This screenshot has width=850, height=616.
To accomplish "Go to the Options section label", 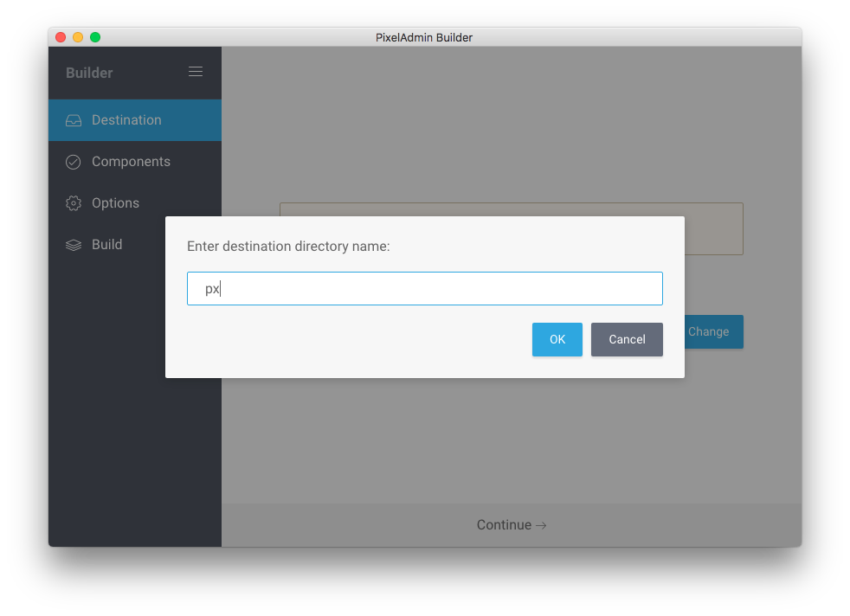I will [115, 203].
